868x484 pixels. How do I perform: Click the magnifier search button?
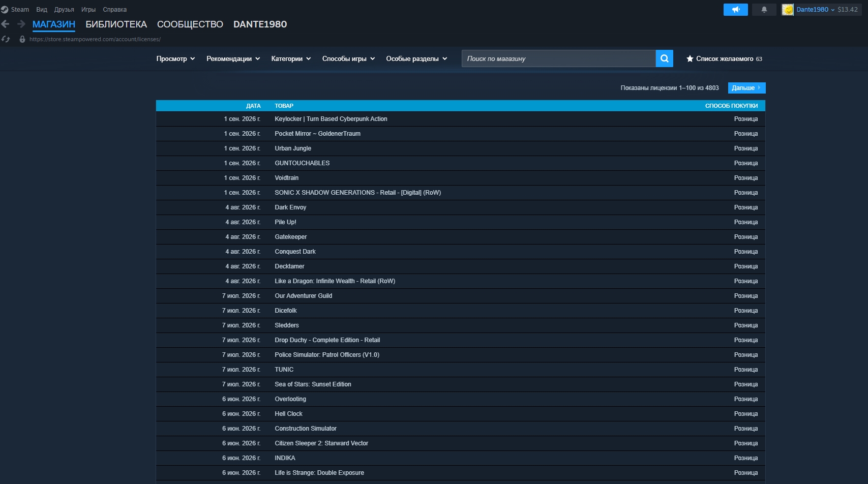pyautogui.click(x=665, y=58)
